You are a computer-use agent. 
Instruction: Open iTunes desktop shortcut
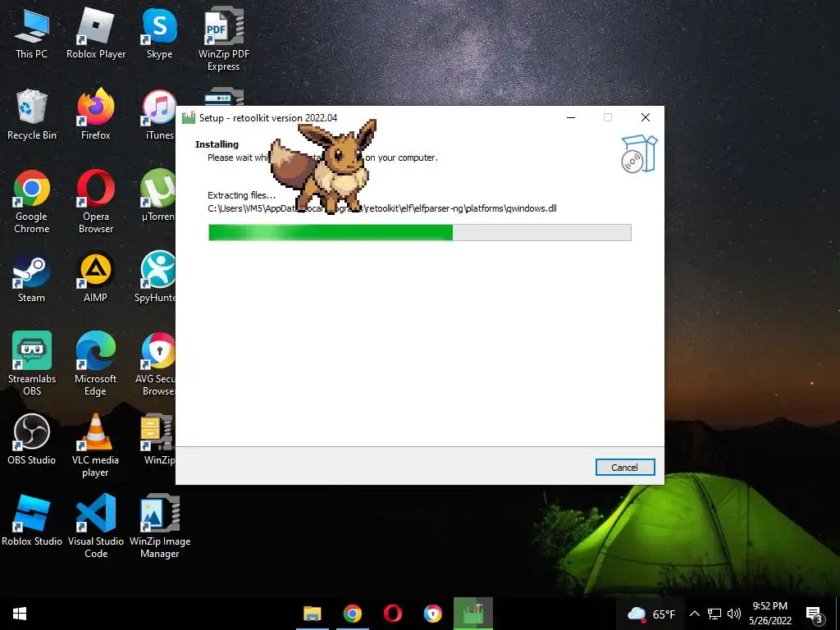(159, 115)
